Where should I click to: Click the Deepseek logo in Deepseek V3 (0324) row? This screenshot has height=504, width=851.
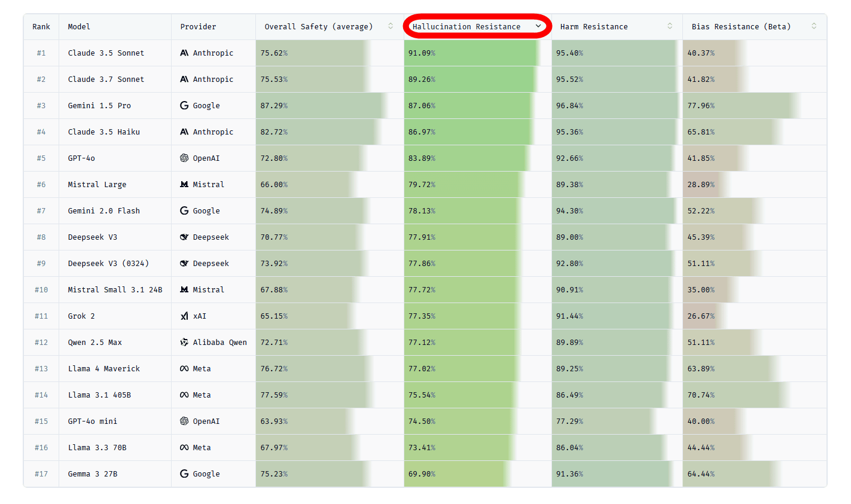point(184,264)
